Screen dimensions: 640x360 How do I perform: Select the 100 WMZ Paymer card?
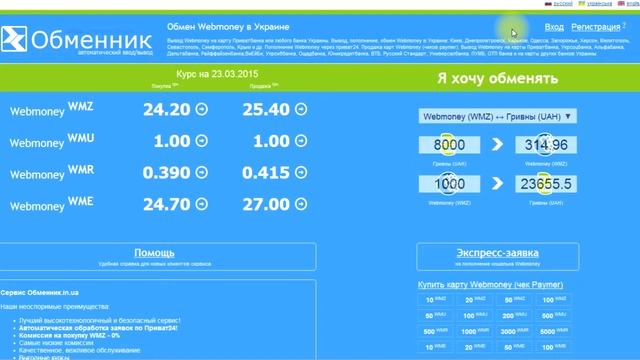(x=553, y=300)
